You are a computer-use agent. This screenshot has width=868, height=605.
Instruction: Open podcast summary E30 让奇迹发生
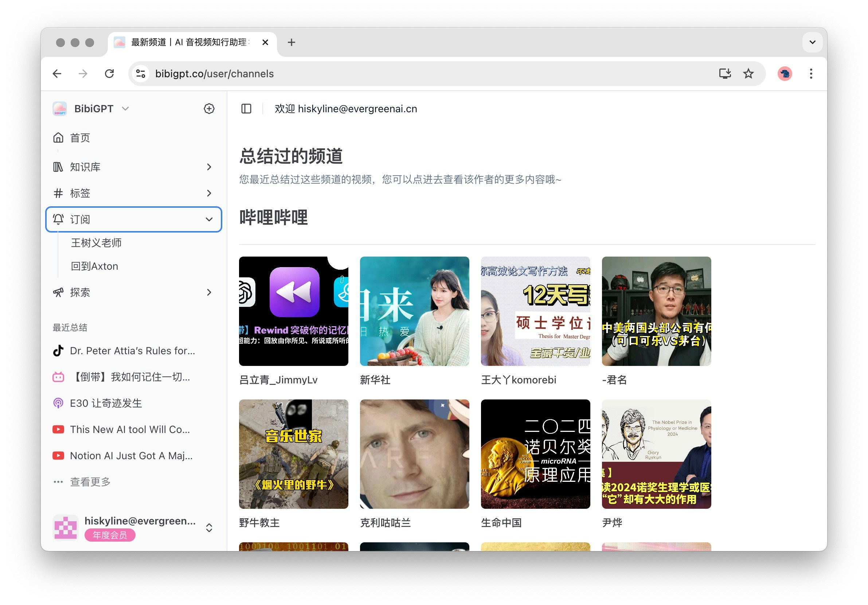(106, 403)
